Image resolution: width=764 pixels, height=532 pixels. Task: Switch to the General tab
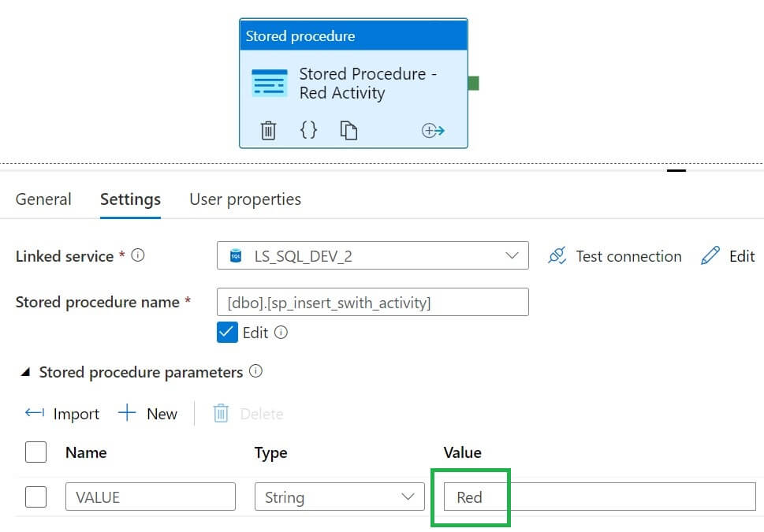(43, 199)
